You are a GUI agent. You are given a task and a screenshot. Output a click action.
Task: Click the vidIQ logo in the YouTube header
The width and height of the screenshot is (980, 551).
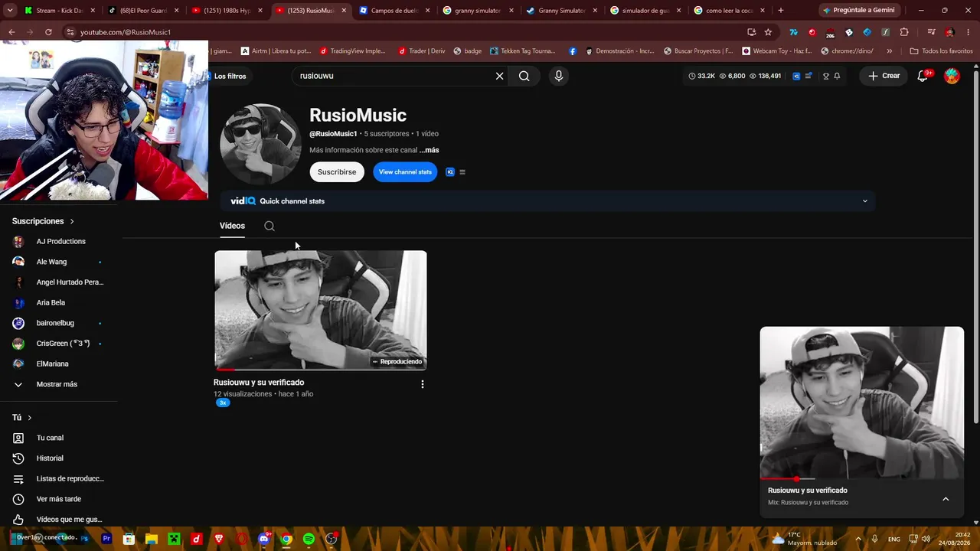(x=796, y=76)
